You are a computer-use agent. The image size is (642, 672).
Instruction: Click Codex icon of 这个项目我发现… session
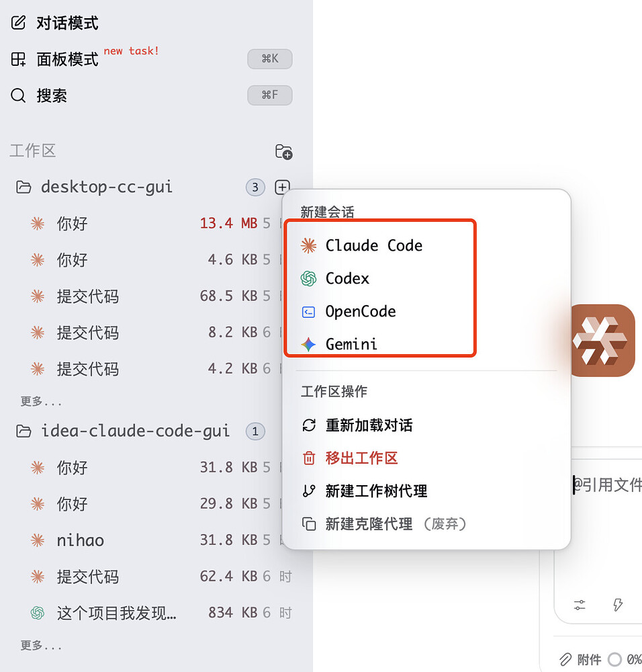tap(38, 613)
